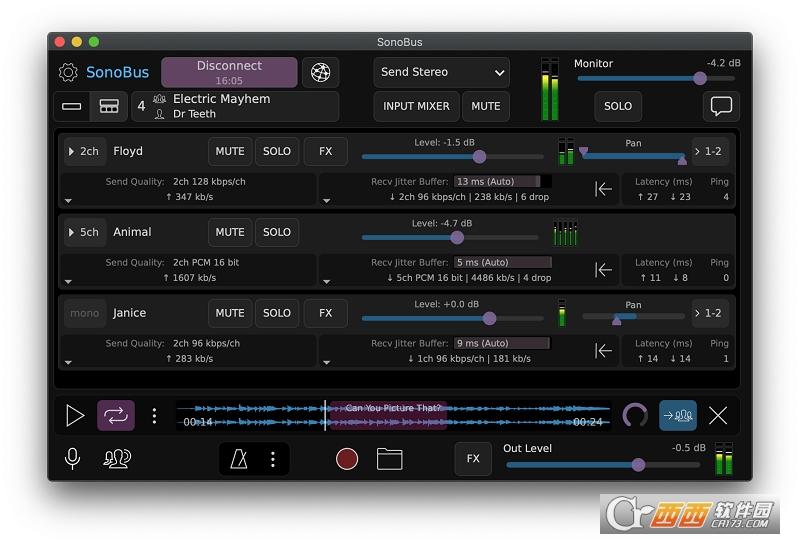The width and height of the screenshot is (800, 544).
Task: Open Janice FX settings
Action: tap(326, 313)
